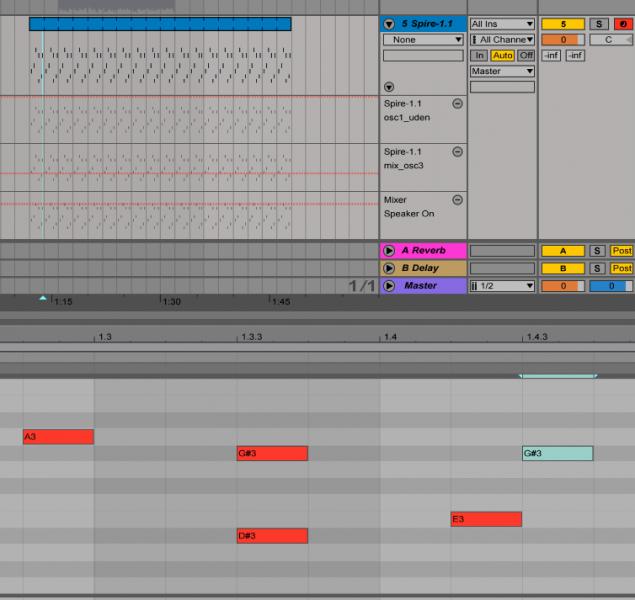635x600 pixels.
Task: Set monitor to Auto
Action: [x=503, y=55]
